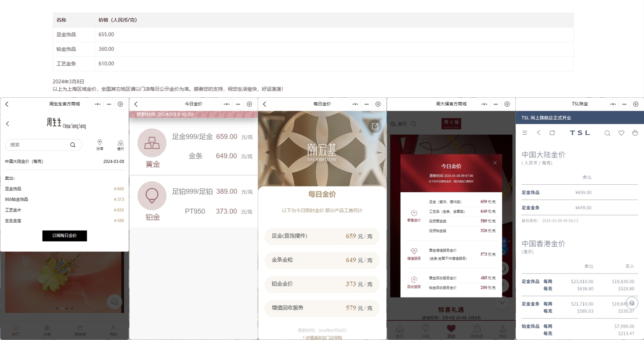This screenshot has width=644, height=340.
Task: Open the TSL wishlist heart icon
Action: pyautogui.click(x=621, y=133)
